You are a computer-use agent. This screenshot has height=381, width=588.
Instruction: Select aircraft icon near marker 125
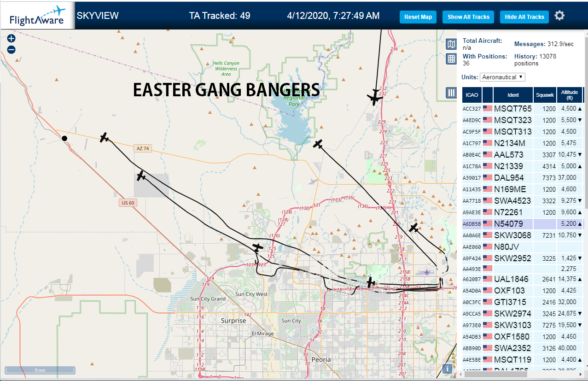point(258,248)
